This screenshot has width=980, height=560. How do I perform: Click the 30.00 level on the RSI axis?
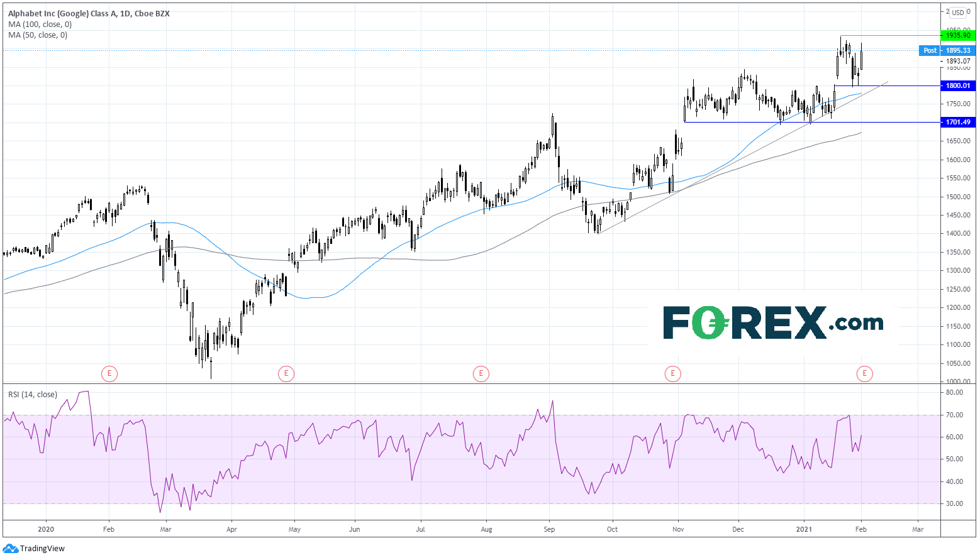tap(954, 504)
